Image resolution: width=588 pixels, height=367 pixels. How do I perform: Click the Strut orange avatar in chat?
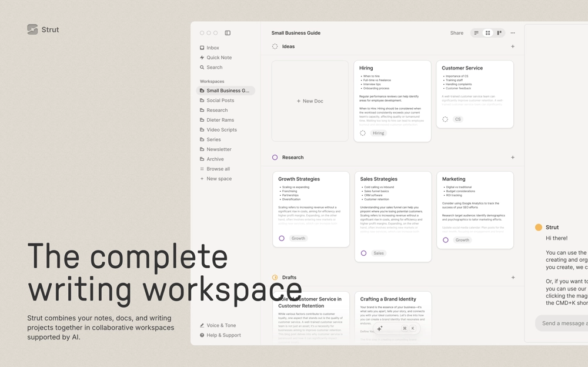tap(539, 228)
